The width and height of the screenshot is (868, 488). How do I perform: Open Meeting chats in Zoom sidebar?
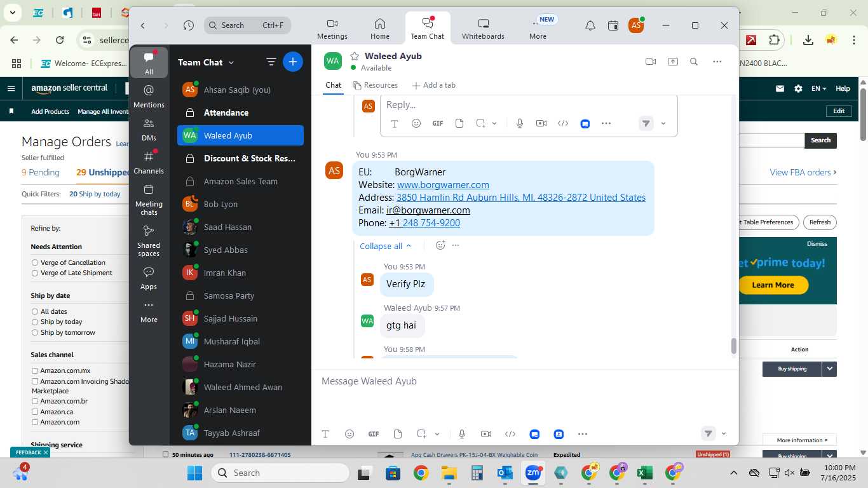coord(149,200)
